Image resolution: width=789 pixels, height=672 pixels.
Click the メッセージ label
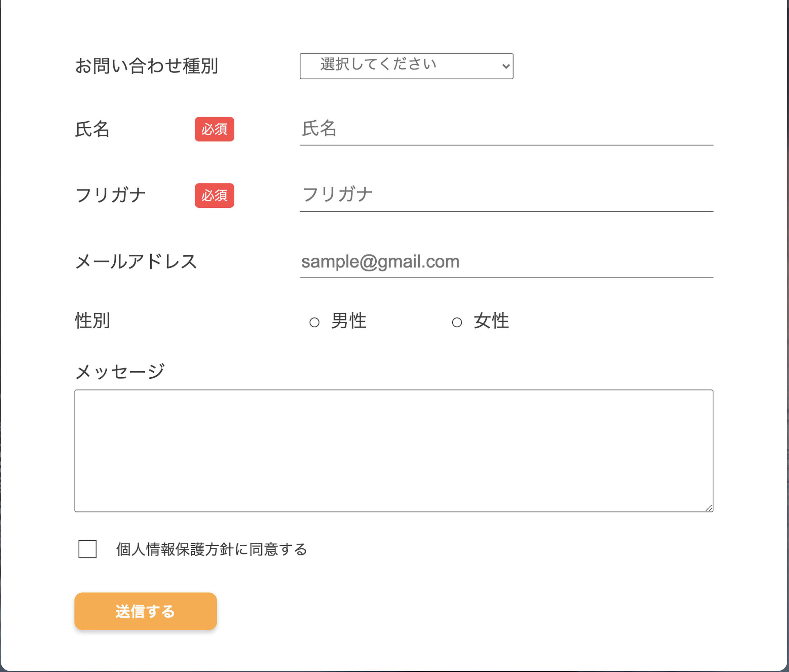[120, 371]
